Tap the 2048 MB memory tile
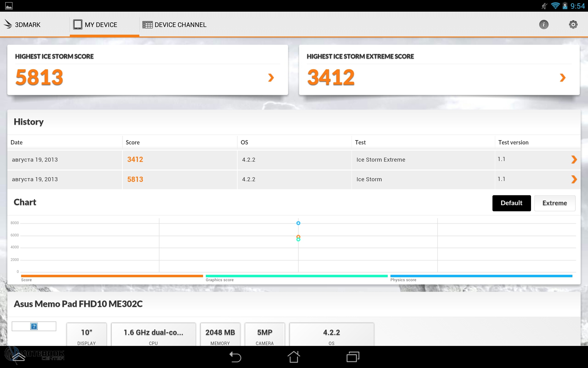This screenshot has height=368, width=588. coord(220,335)
